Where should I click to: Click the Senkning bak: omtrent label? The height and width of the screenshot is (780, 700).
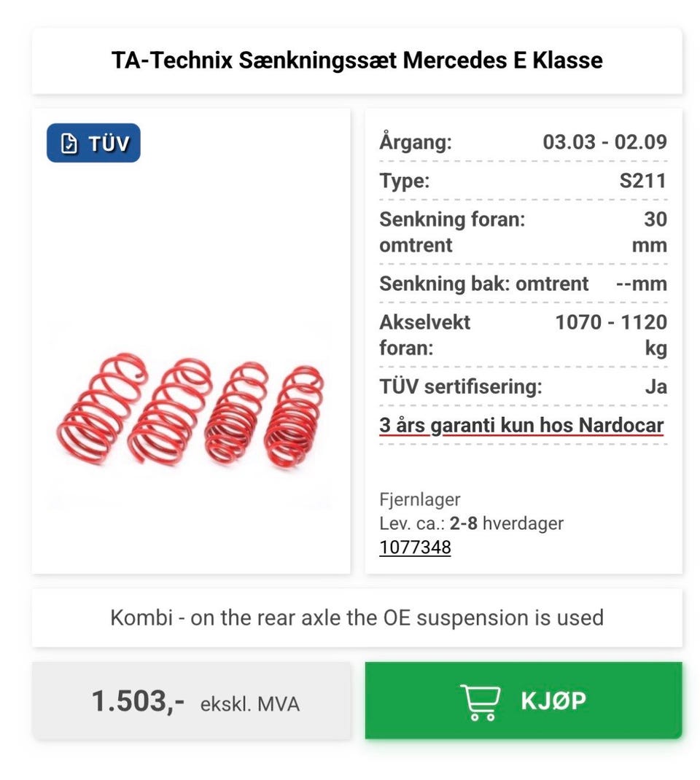coord(483,284)
